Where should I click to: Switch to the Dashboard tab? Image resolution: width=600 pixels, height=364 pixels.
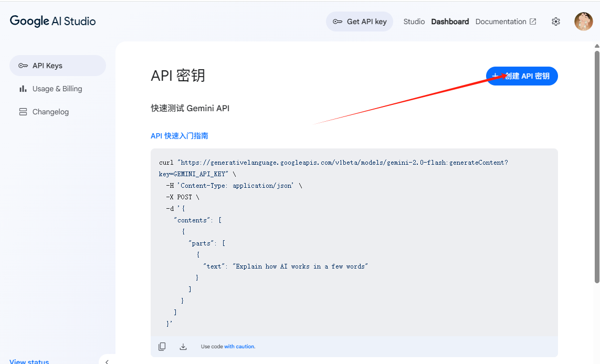[x=450, y=22]
